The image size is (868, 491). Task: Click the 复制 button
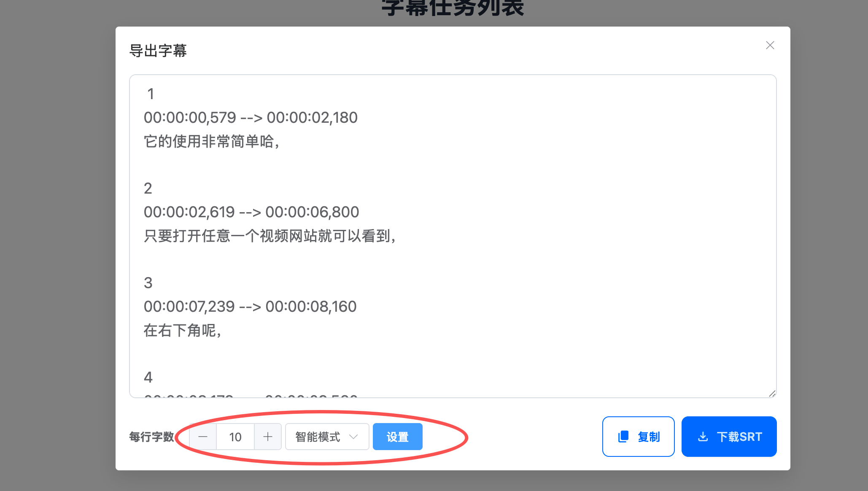638,437
